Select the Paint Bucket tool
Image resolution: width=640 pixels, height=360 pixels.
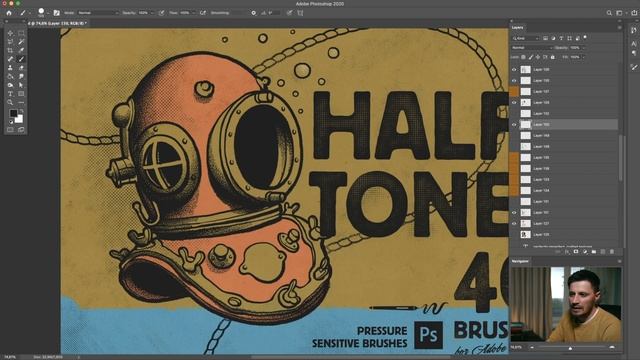point(10,76)
